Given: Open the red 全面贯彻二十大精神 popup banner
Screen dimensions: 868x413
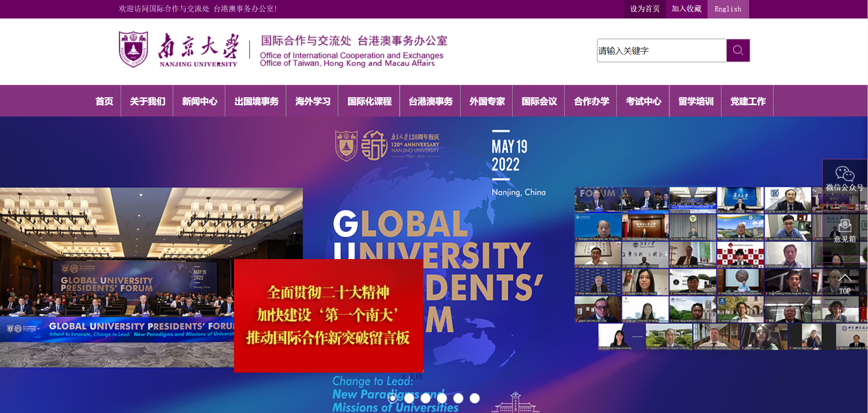Looking at the screenshot, I should 328,315.
